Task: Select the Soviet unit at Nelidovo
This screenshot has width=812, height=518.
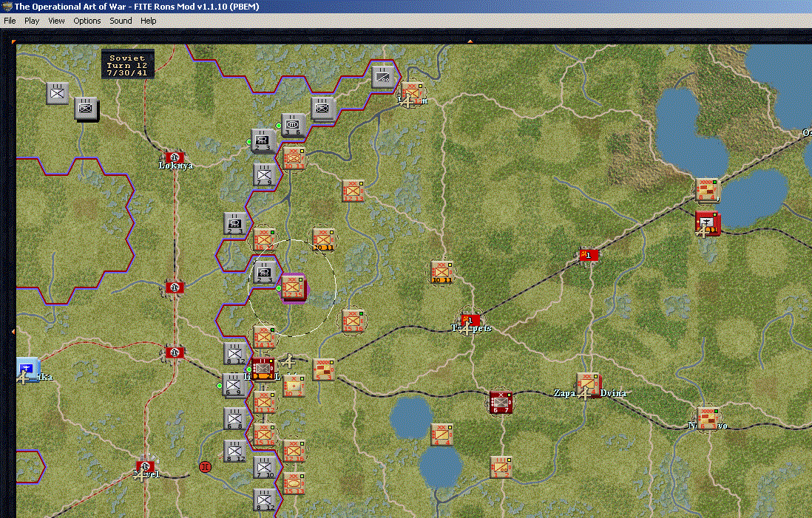Action: [708, 418]
